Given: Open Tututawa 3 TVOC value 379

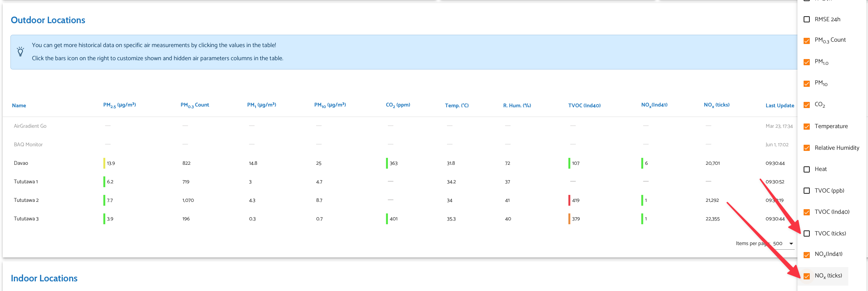Looking at the screenshot, I should pos(576,219).
